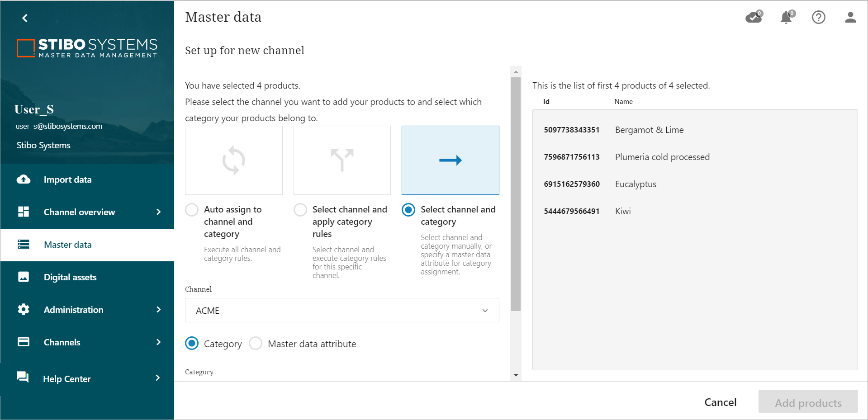Select channel and apply category rules option
The width and height of the screenshot is (868, 420).
pos(300,210)
